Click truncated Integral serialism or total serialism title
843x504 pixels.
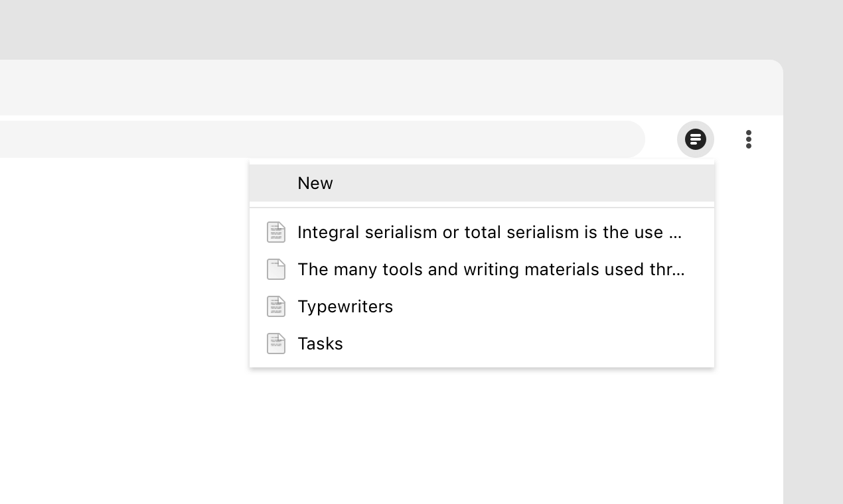[x=490, y=232]
